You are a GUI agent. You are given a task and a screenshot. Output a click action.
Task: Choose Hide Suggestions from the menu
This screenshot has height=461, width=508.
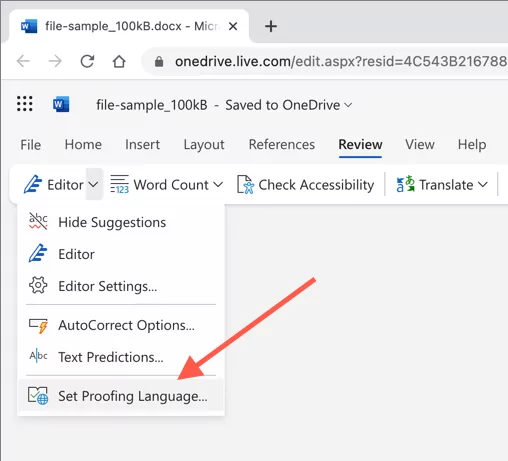pyautogui.click(x=121, y=222)
